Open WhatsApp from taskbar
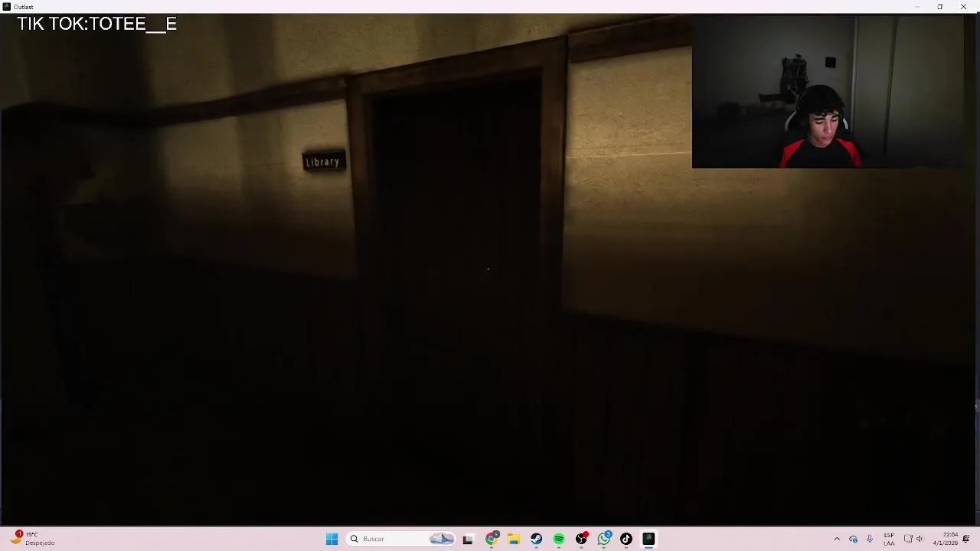980x551 pixels. pos(604,539)
